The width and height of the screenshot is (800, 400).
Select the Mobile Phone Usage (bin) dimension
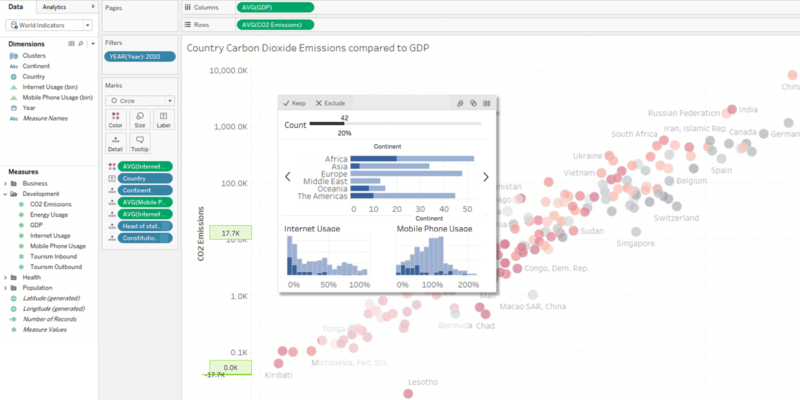tap(57, 97)
